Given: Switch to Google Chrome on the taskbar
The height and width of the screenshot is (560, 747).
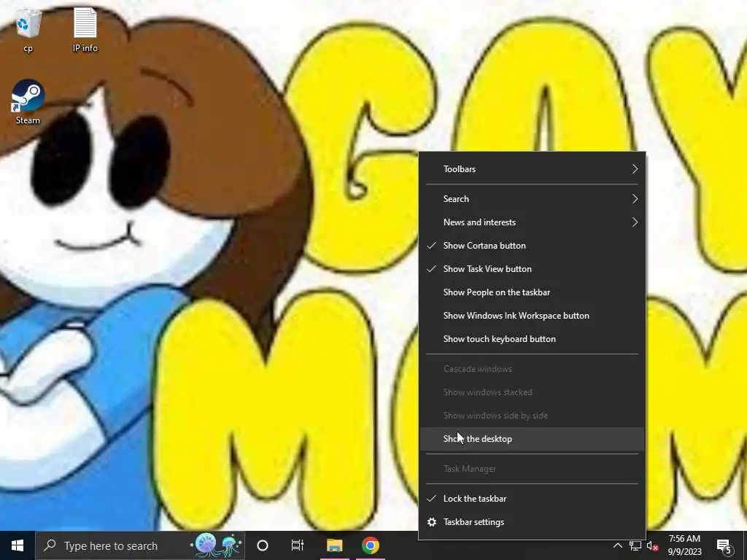Looking at the screenshot, I should pos(370,545).
